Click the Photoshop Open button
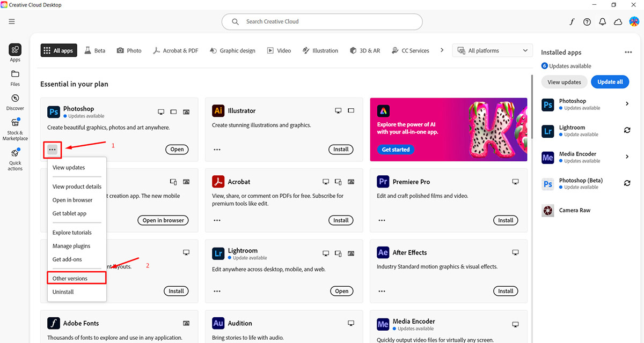Screen dimensions: 644x343 (x=177, y=150)
